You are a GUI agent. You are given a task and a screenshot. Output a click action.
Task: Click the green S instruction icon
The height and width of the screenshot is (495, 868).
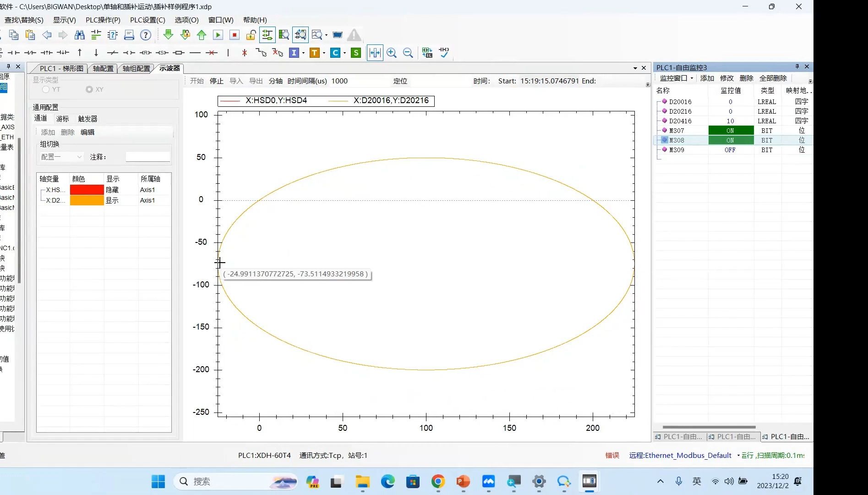(356, 53)
